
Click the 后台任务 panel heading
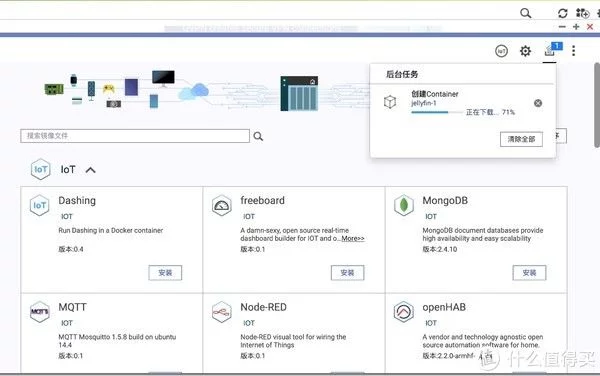402,74
